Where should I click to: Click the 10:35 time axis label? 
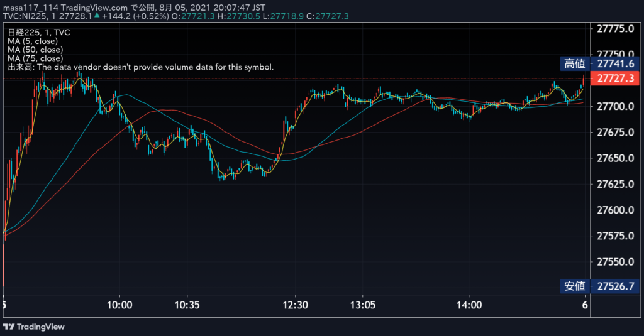[x=187, y=305]
